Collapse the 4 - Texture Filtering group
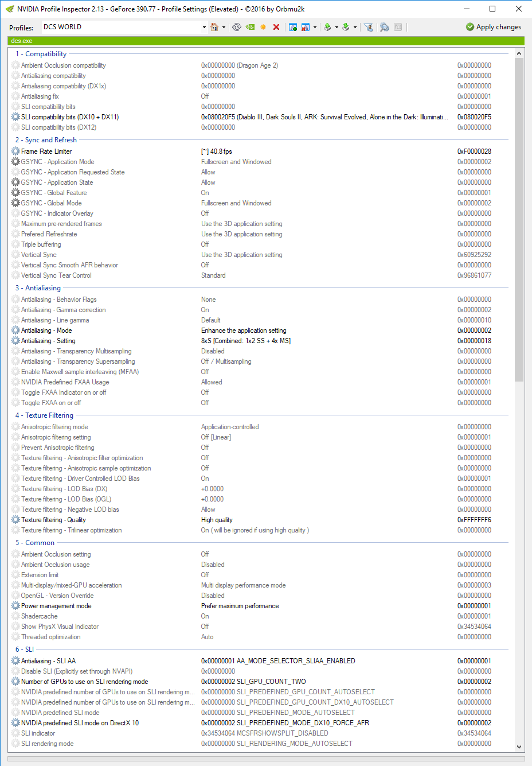The width and height of the screenshot is (532, 766). click(x=44, y=415)
